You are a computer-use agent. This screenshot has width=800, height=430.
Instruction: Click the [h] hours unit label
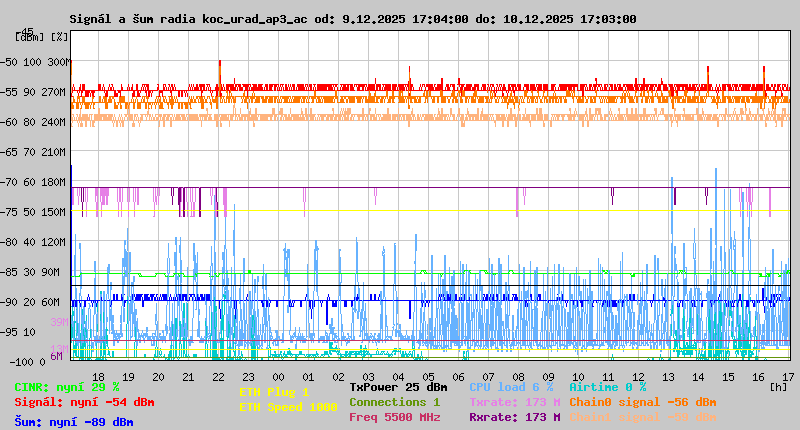[778, 386]
